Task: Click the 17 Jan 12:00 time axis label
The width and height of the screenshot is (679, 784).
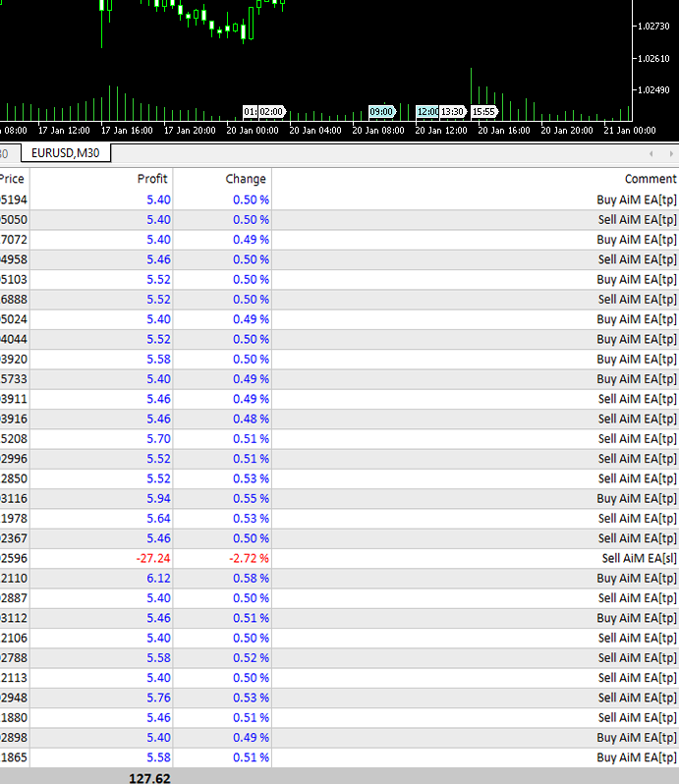Action: pyautogui.click(x=64, y=131)
